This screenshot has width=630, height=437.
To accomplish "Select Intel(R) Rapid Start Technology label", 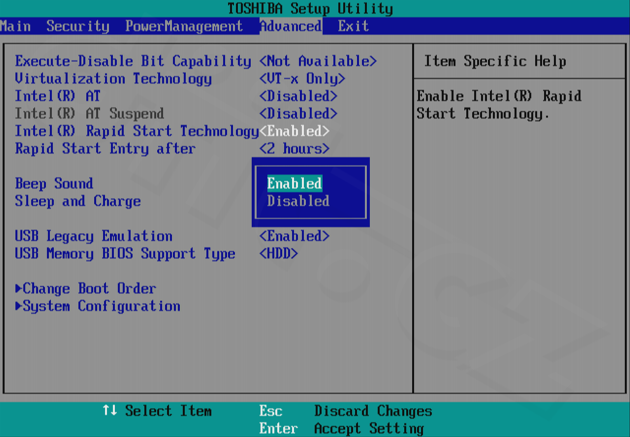I will click(137, 131).
